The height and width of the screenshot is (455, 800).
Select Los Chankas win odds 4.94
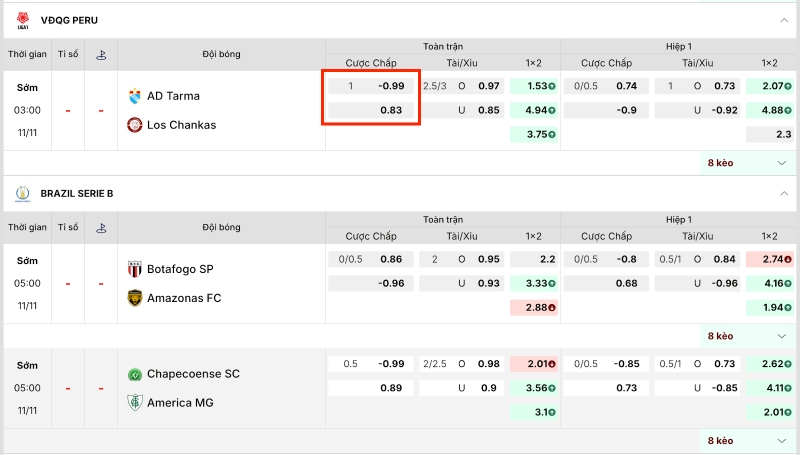click(x=534, y=110)
